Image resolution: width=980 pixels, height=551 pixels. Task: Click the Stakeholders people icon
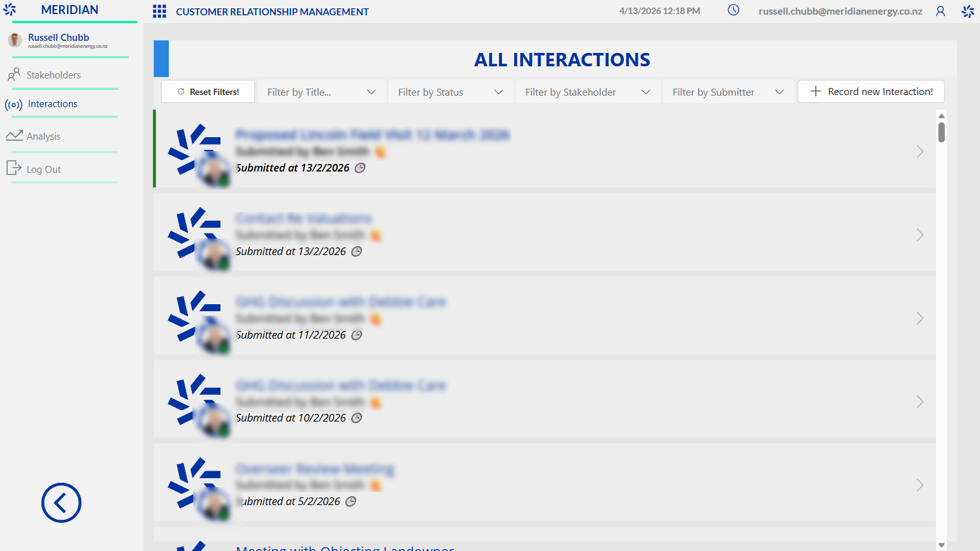click(x=14, y=75)
